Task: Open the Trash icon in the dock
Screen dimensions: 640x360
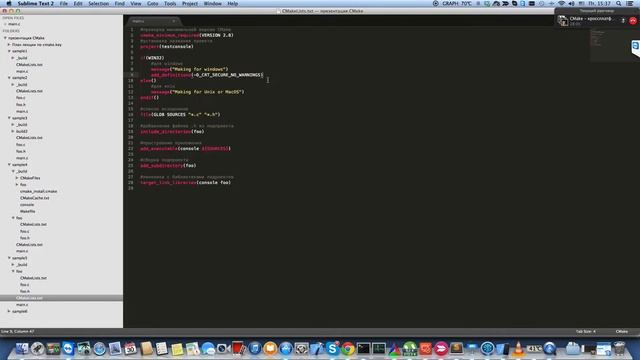Action: (x=619, y=349)
